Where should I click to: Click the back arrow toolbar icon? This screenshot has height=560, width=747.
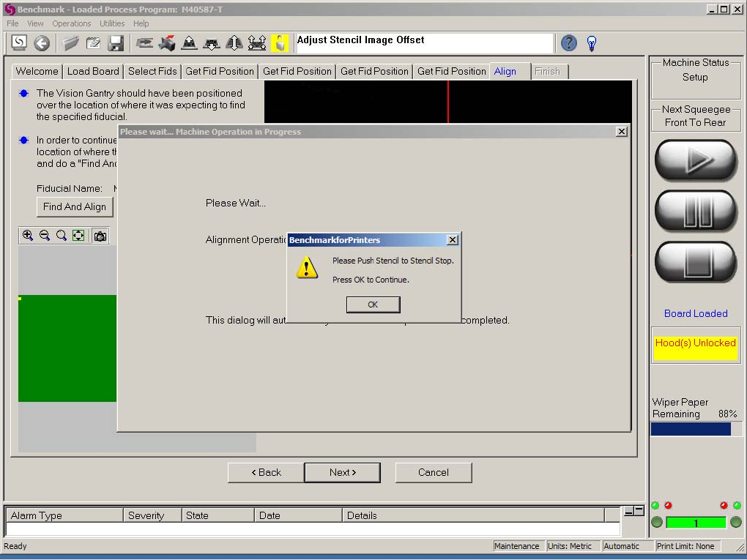[x=42, y=43]
